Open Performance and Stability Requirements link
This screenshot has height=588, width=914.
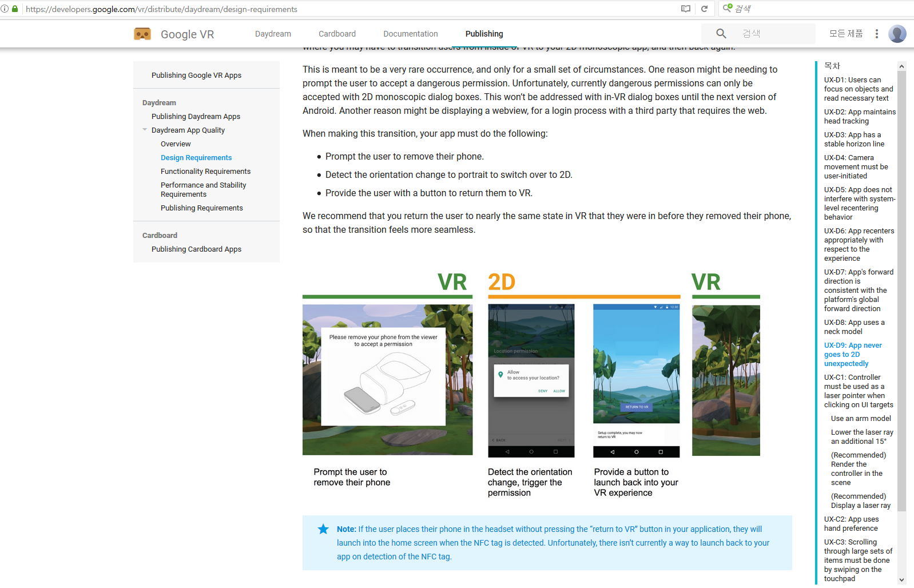[203, 190]
